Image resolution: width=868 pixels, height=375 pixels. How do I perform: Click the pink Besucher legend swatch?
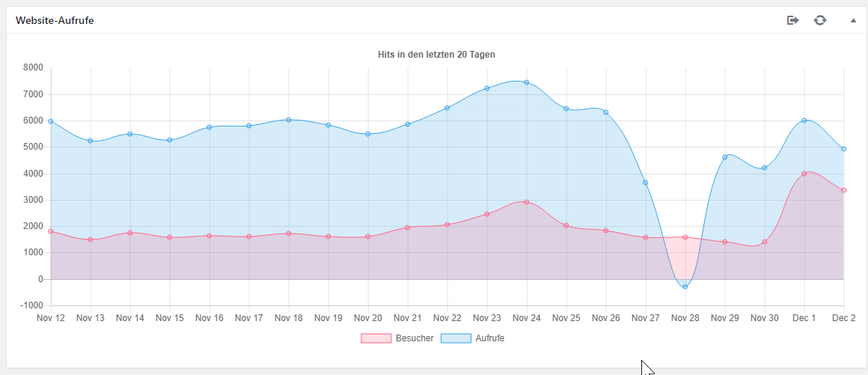[x=376, y=338]
